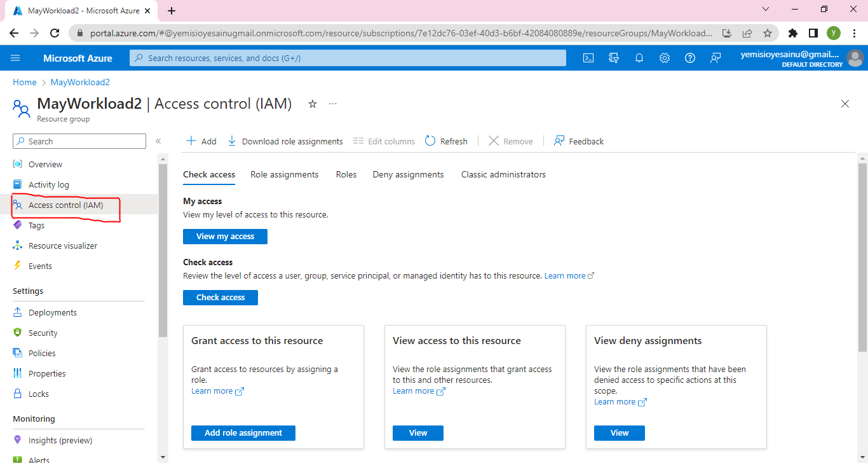Image resolution: width=868 pixels, height=463 pixels.
Task: Open the Directories and subscriptions filter icon
Action: click(x=614, y=58)
